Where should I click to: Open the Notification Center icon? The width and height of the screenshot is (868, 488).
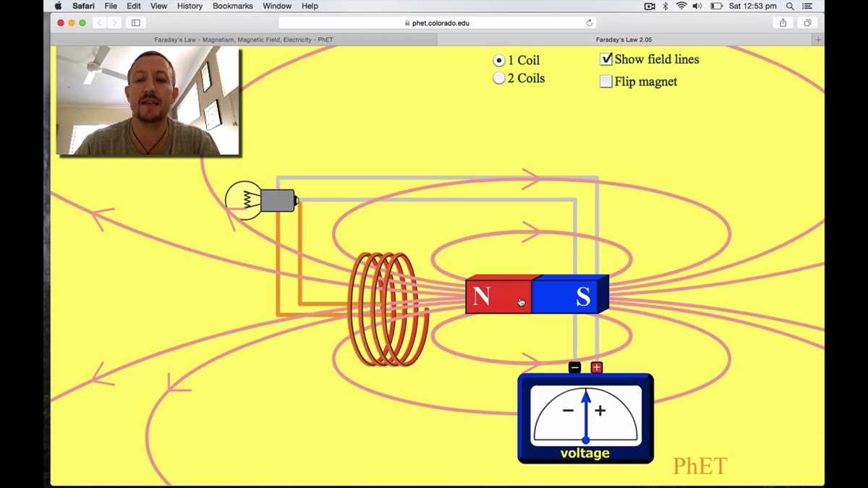(807, 6)
